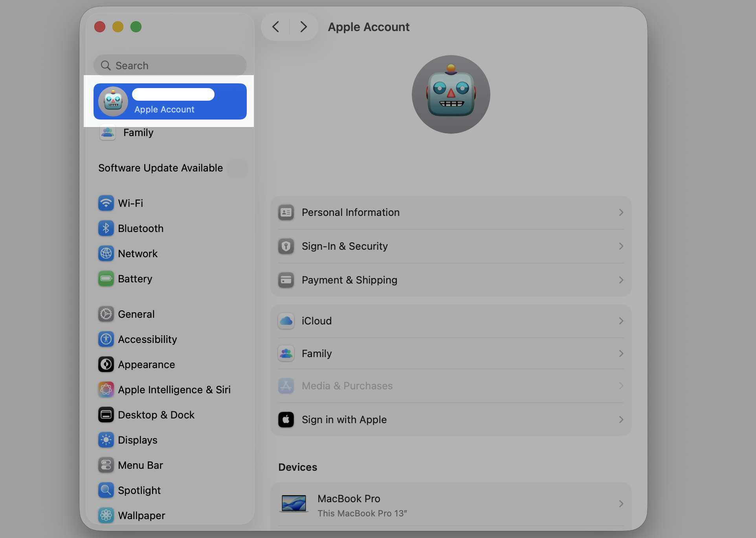Open Accessibility settings label

point(147,339)
